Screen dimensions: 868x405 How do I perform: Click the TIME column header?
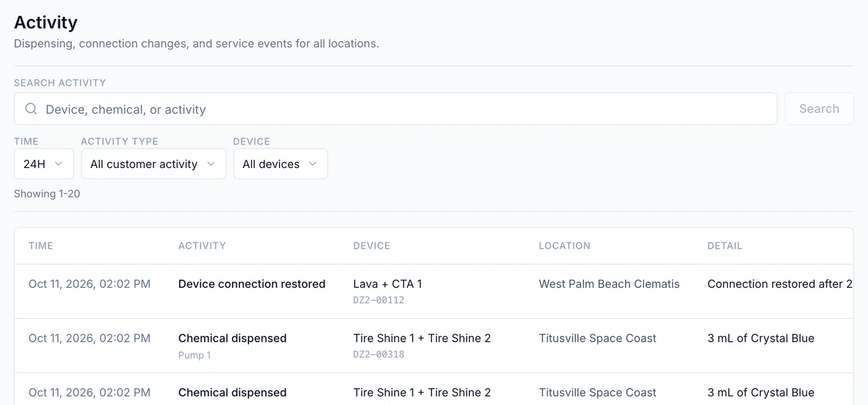pos(41,246)
